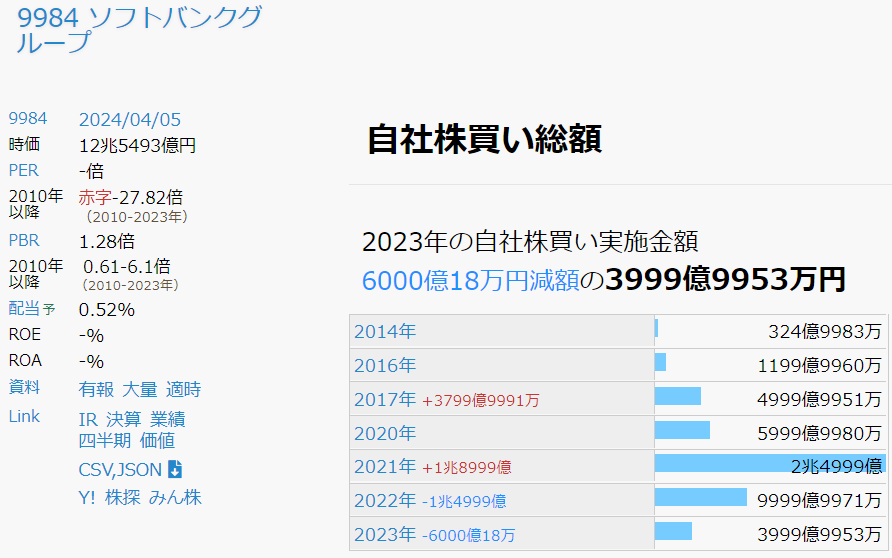Click the PBR label link
The height and width of the screenshot is (558, 892).
coord(24,240)
